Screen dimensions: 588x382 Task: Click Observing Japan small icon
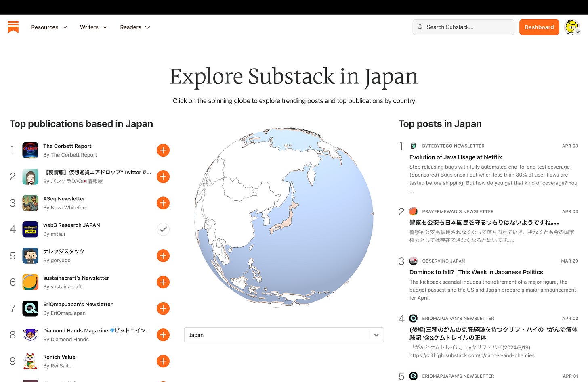(x=414, y=261)
